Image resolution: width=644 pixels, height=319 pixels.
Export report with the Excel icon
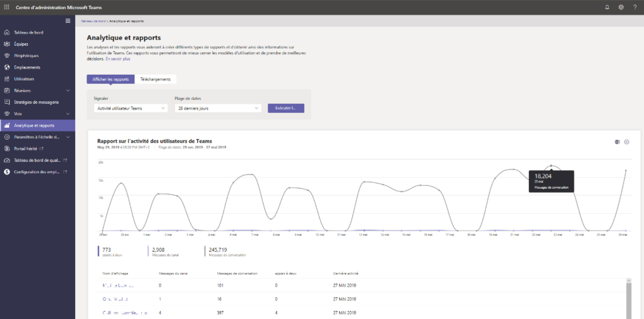(x=617, y=142)
